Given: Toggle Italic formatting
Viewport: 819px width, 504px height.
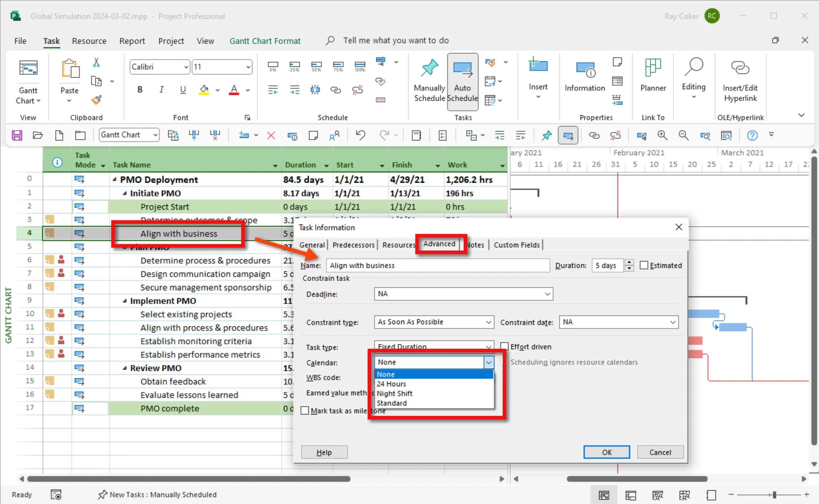Looking at the screenshot, I should coord(161,90).
